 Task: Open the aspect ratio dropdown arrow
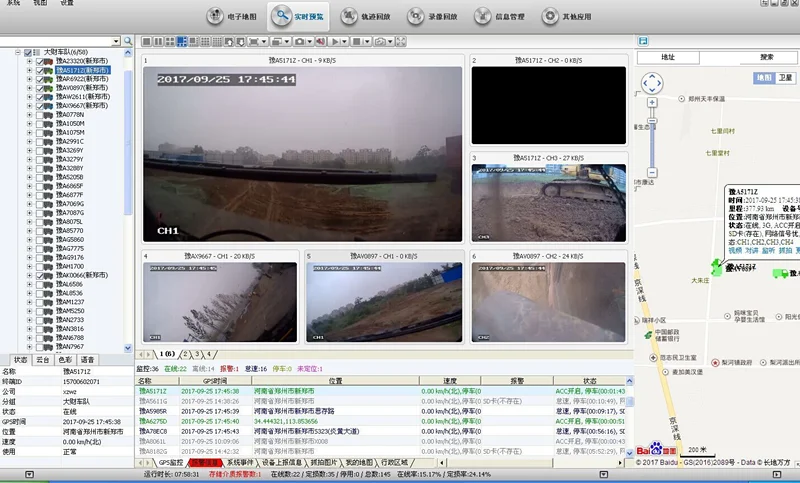coord(264,41)
